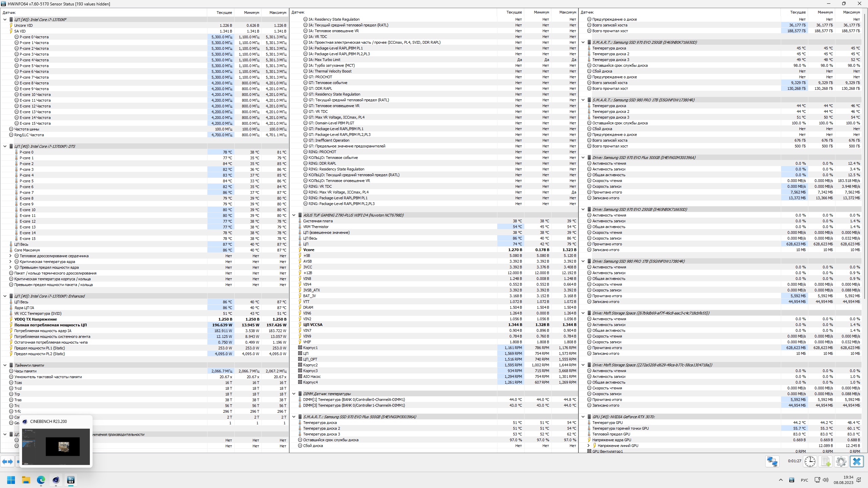Click the CINEBENCH R23.200 preview thumbnail
This screenshot has width=868, height=488.
coord(56,446)
